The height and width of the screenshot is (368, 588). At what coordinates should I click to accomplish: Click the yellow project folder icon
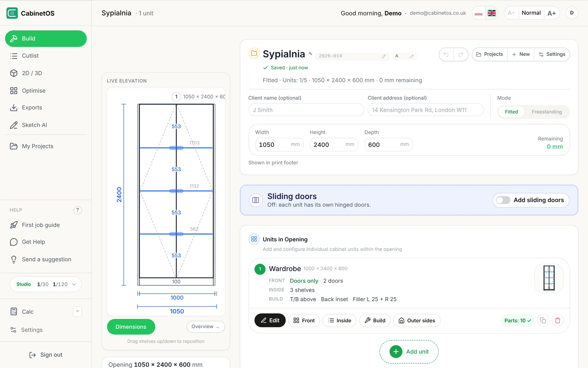click(254, 53)
